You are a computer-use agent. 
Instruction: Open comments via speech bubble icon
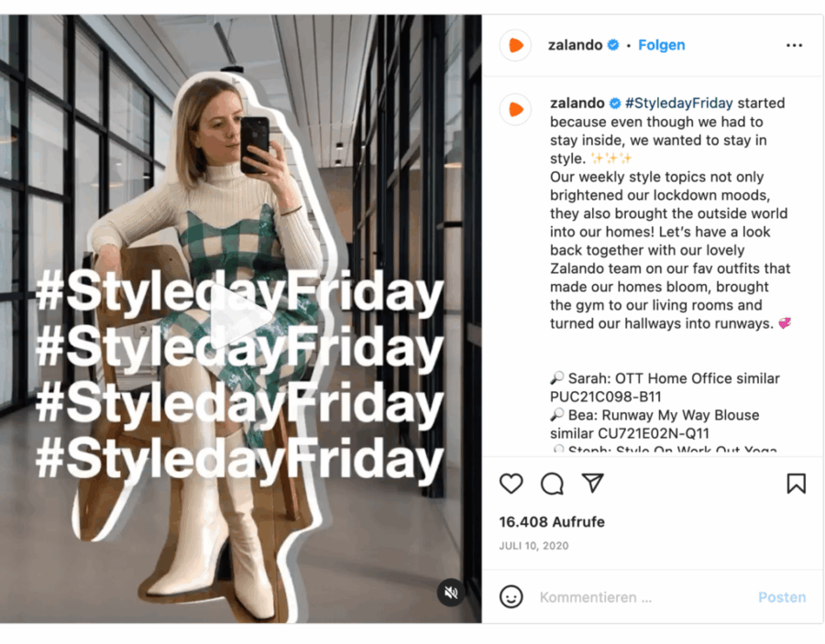pos(552,484)
